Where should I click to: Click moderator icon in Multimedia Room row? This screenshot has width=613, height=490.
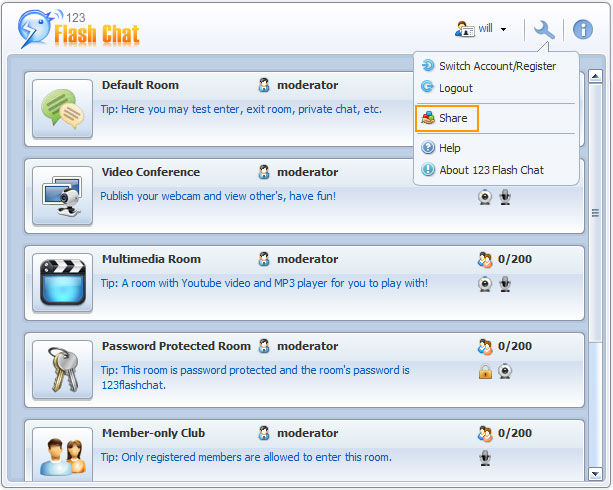264,259
